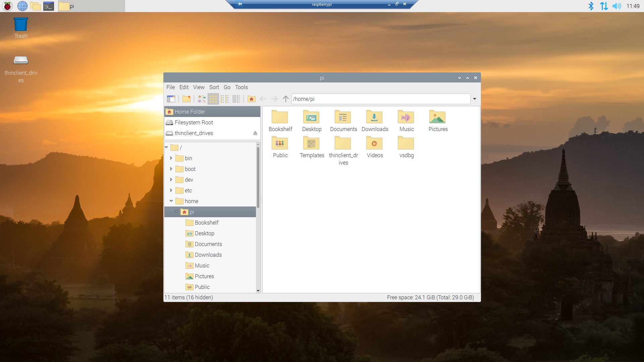Select the Downloads folder in tree
The image size is (644, 362).
pyautogui.click(x=208, y=255)
